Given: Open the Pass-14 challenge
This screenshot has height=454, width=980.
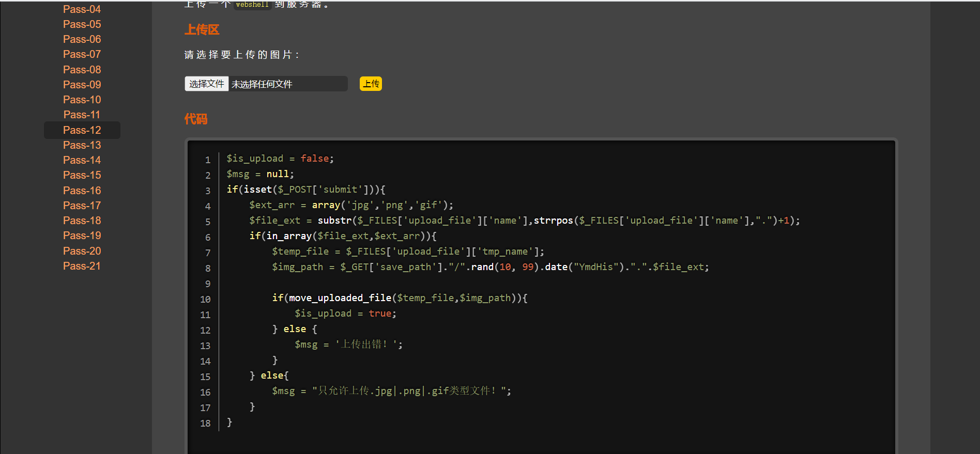Looking at the screenshot, I should click(82, 160).
